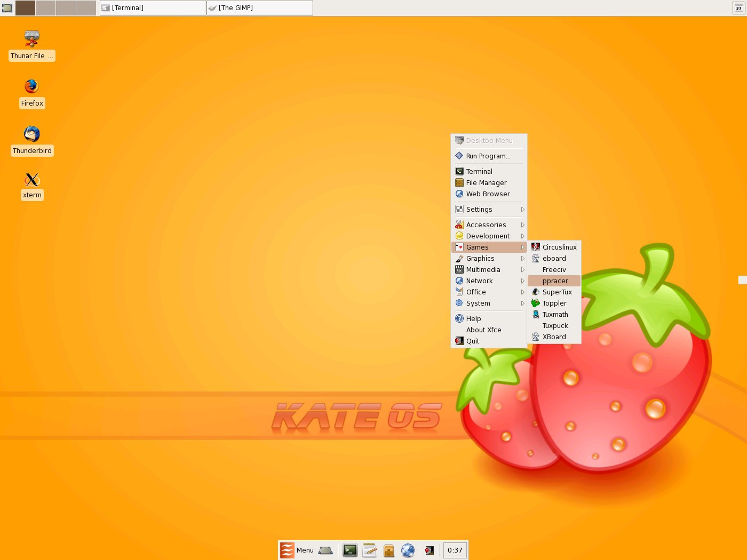The width and height of the screenshot is (747, 560).
Task: Click the show desktop icon beside Menu
Action: tap(325, 550)
